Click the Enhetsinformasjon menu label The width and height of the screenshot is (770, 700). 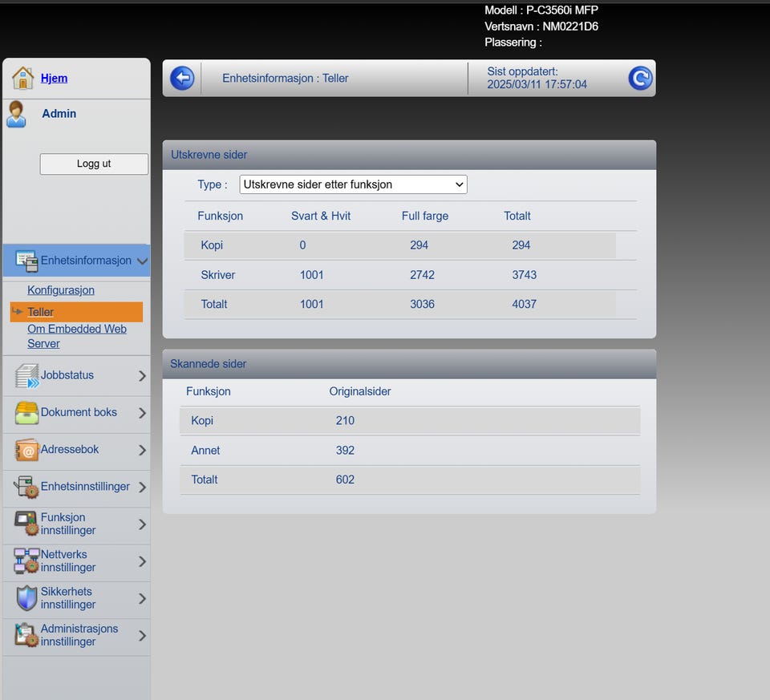point(86,260)
